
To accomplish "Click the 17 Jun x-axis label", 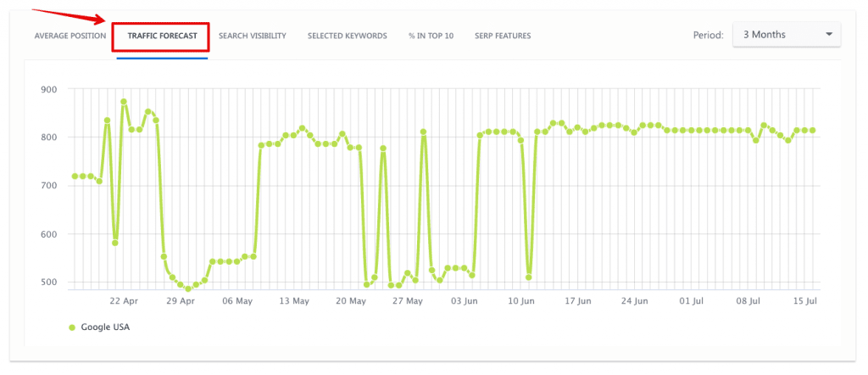I will [x=578, y=301].
